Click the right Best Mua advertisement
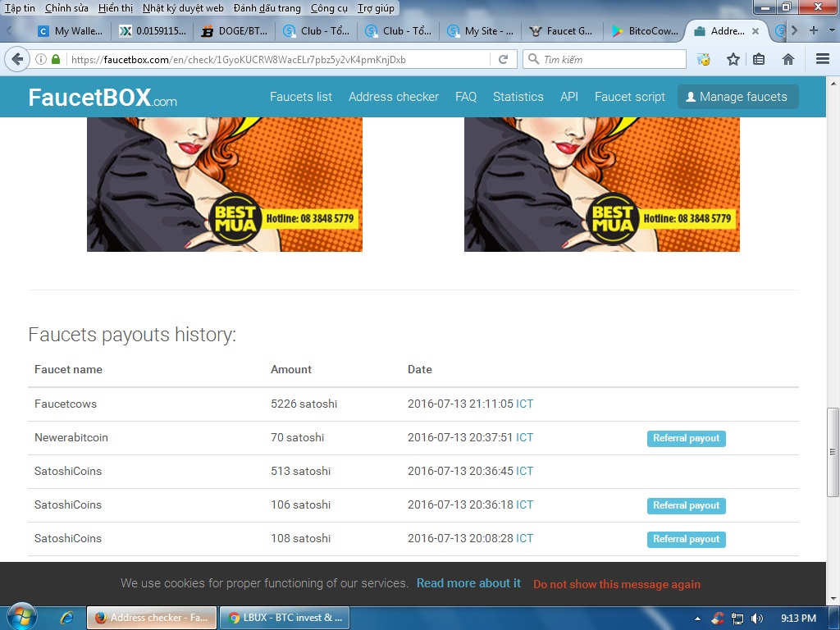840x630 pixels. (x=601, y=185)
